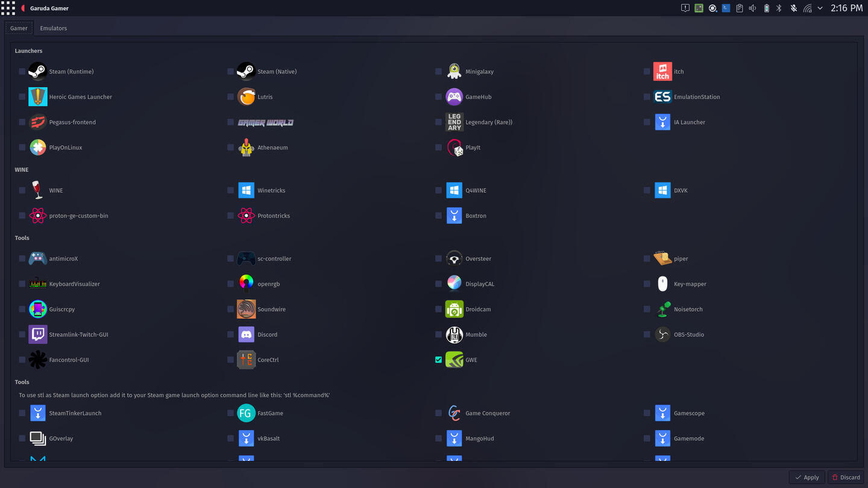Viewport: 868px width, 488px height.
Task: Click the Oversteer steering wheel icon
Action: tap(454, 258)
